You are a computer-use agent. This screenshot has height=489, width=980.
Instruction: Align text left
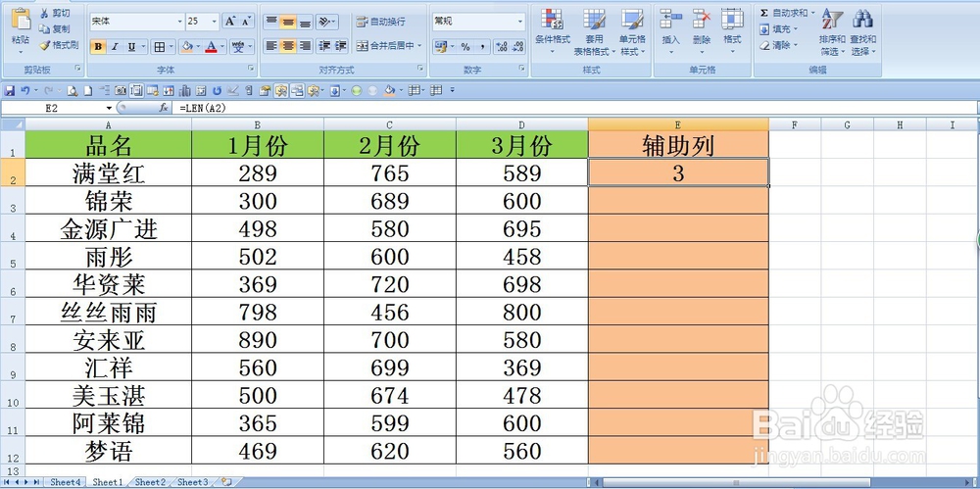270,46
